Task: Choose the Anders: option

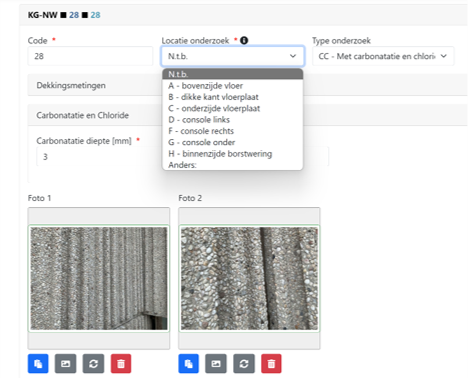Action: point(233,165)
